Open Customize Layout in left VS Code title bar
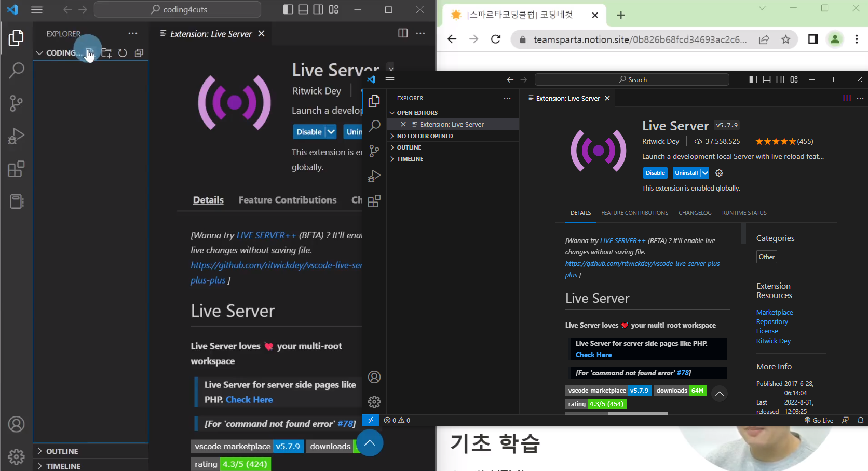 (x=334, y=9)
